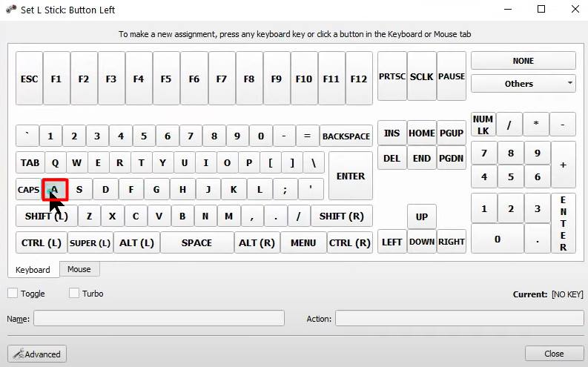Enable the Toggle checkbox
588x367 pixels.
[13, 293]
